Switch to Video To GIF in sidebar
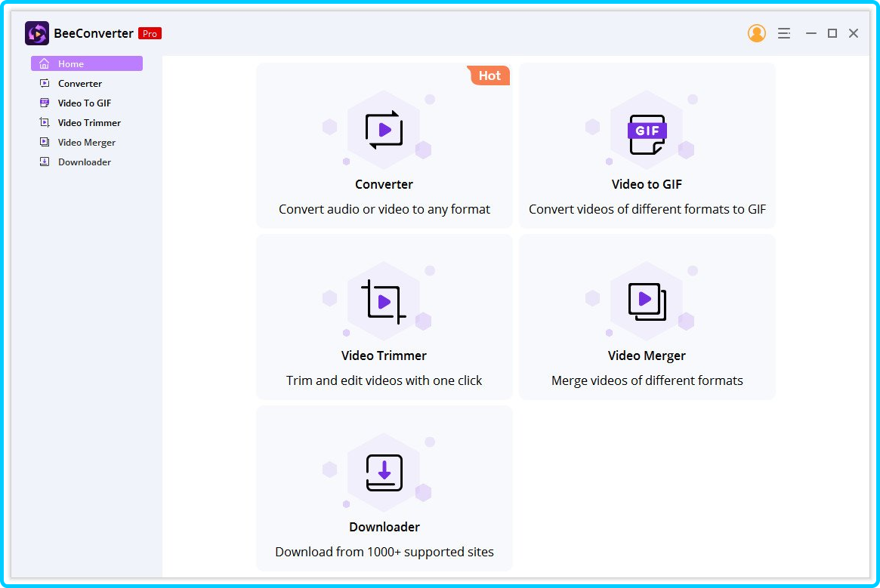The width and height of the screenshot is (880, 588). click(85, 103)
